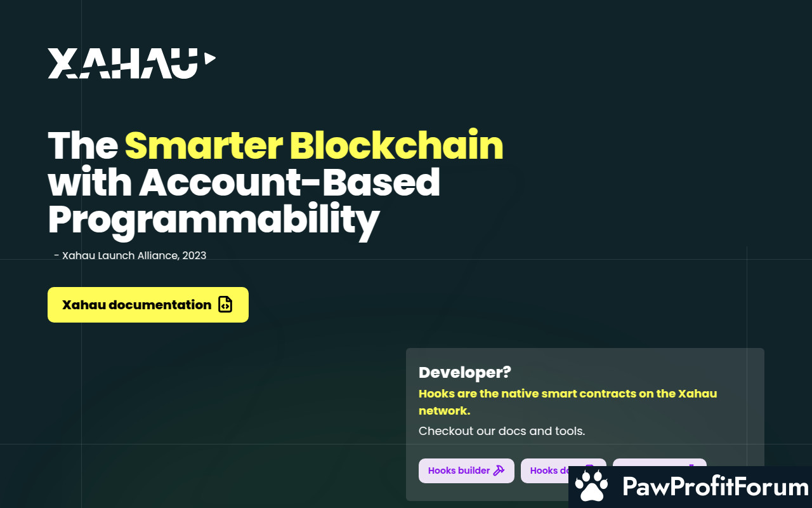Open the Xahau documentation button
812x508 pixels.
148,305
